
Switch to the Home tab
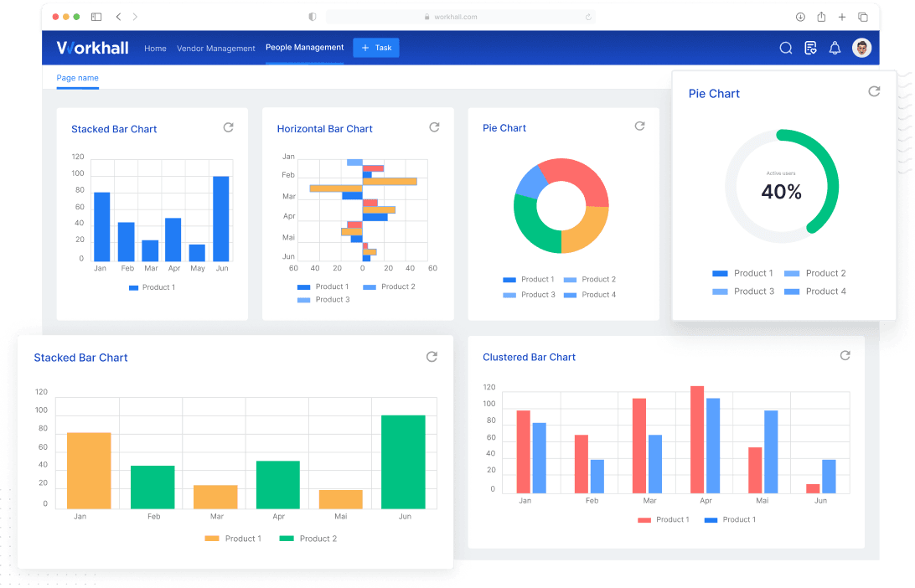(155, 49)
